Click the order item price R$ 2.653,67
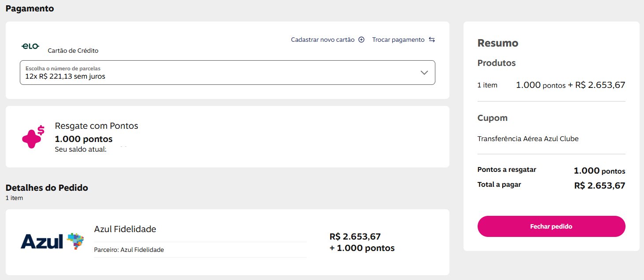The width and height of the screenshot is (644, 280). [x=355, y=236]
